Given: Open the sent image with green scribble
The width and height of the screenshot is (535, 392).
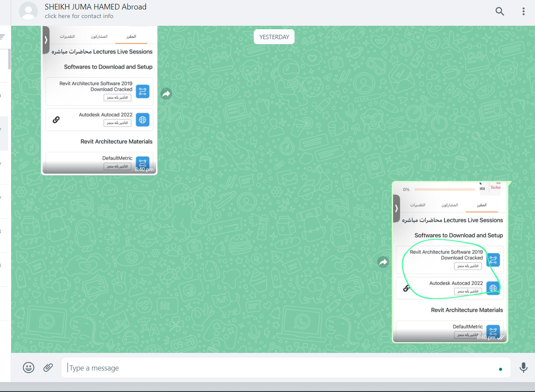Looking at the screenshot, I should 450,262.
